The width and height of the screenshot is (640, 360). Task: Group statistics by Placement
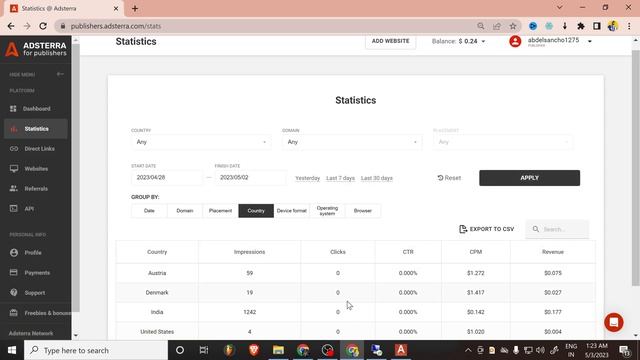[220, 211]
